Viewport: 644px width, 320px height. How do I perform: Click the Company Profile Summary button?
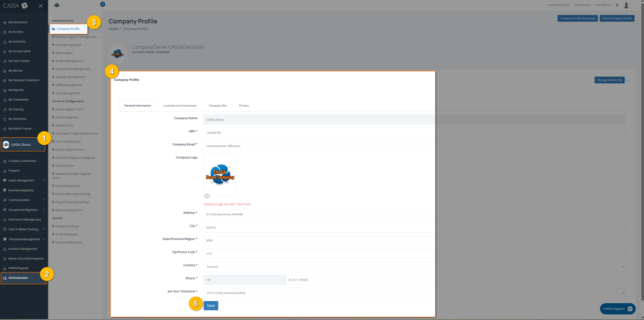[577, 18]
